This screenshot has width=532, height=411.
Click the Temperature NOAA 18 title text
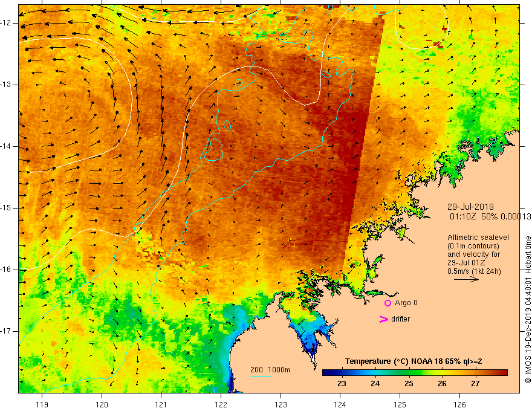(414, 361)
